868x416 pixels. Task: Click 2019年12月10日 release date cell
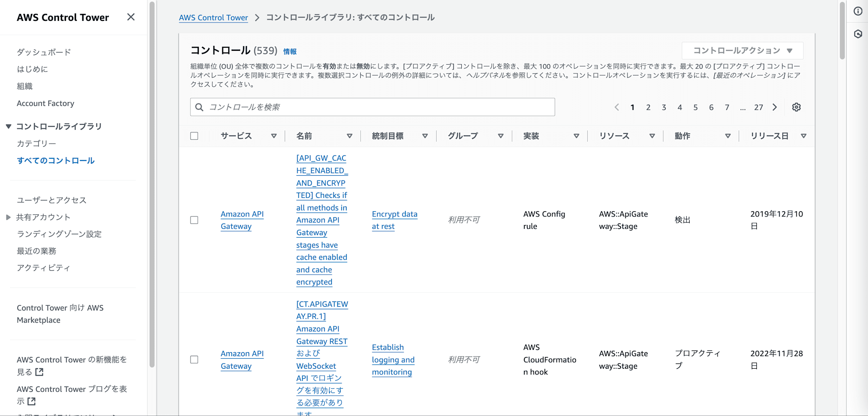pos(777,220)
